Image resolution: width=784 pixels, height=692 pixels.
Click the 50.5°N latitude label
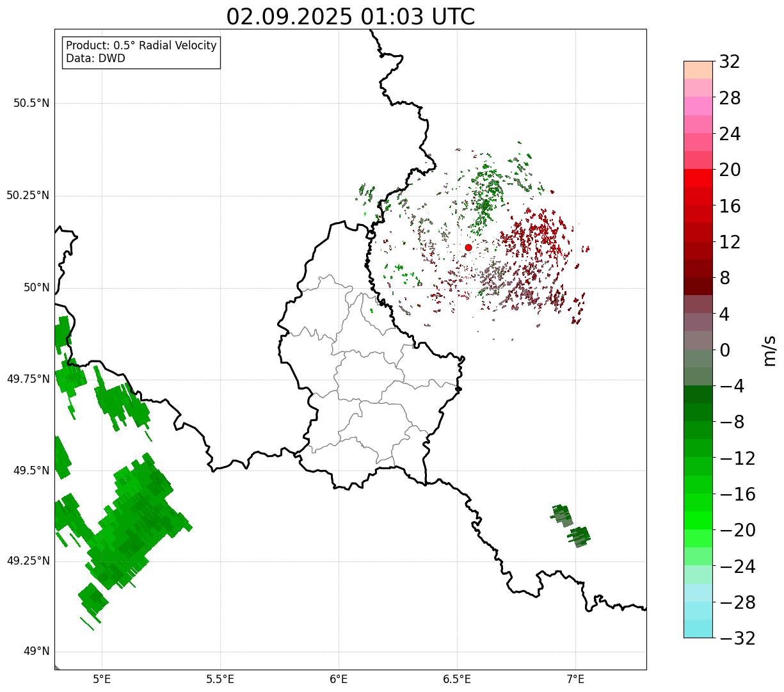(x=31, y=104)
